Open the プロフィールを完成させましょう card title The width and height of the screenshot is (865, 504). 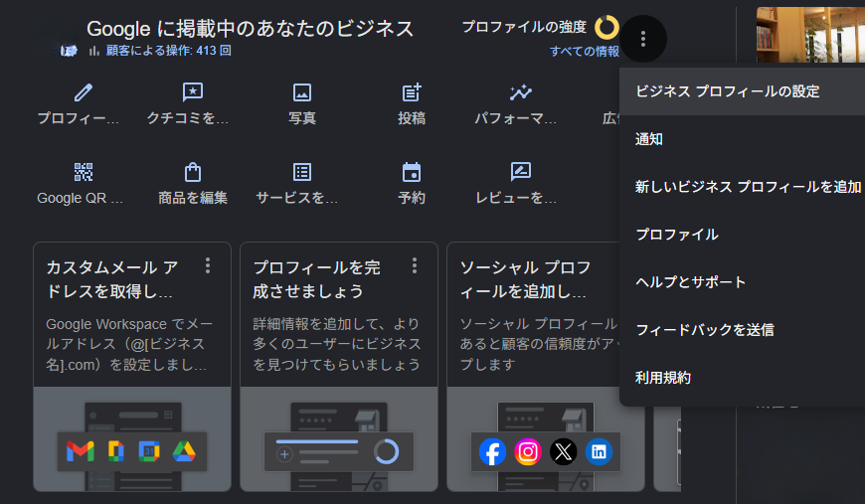point(316,279)
